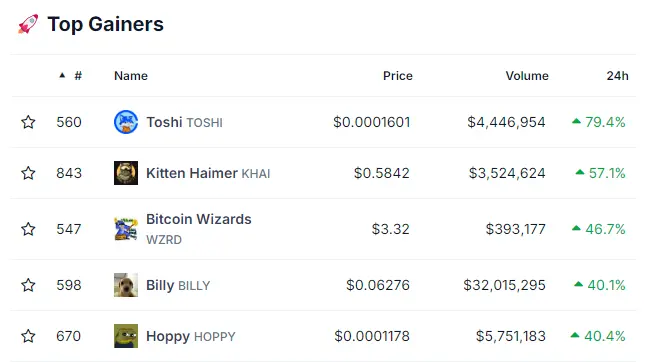Viewport: 651px width, 362px height.
Task: Select the Billy dog coin icon
Action: coord(126,285)
